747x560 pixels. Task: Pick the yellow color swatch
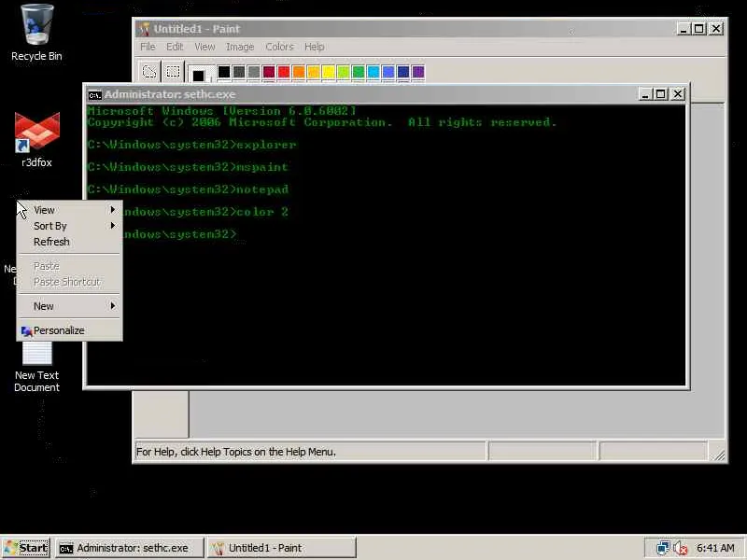click(329, 72)
